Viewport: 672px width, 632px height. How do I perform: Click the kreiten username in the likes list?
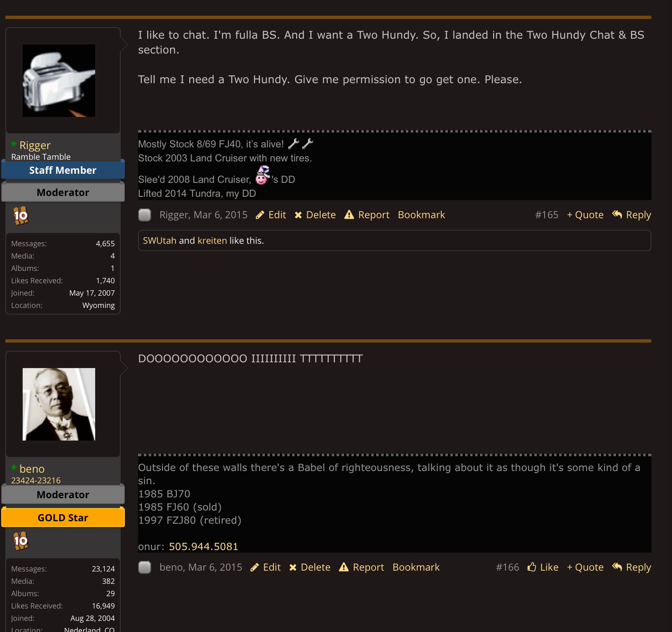coord(212,240)
